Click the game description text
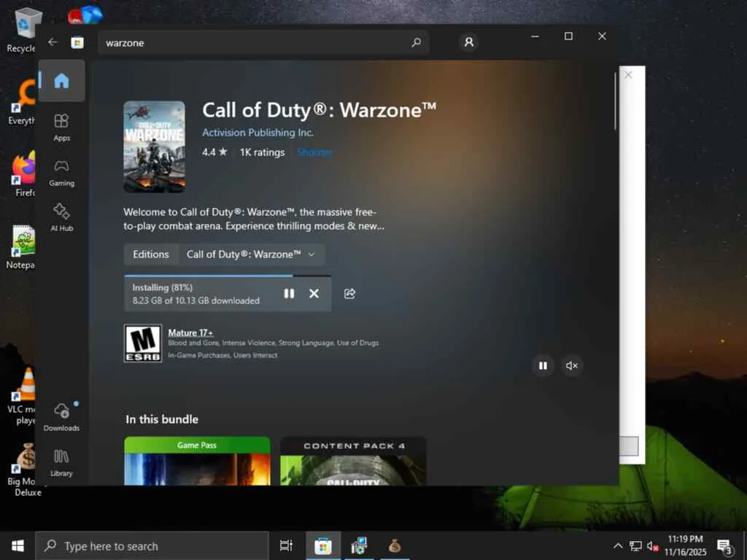 click(x=254, y=219)
